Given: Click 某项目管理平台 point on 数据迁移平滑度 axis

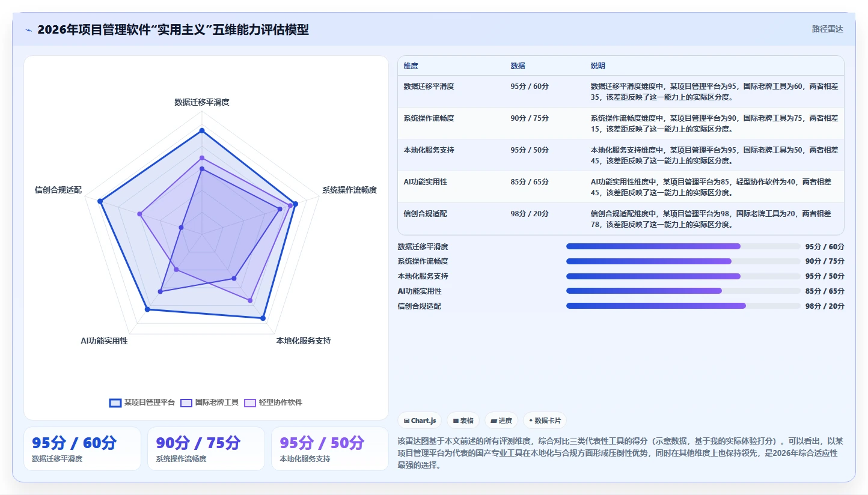Looking at the screenshot, I should point(202,130).
